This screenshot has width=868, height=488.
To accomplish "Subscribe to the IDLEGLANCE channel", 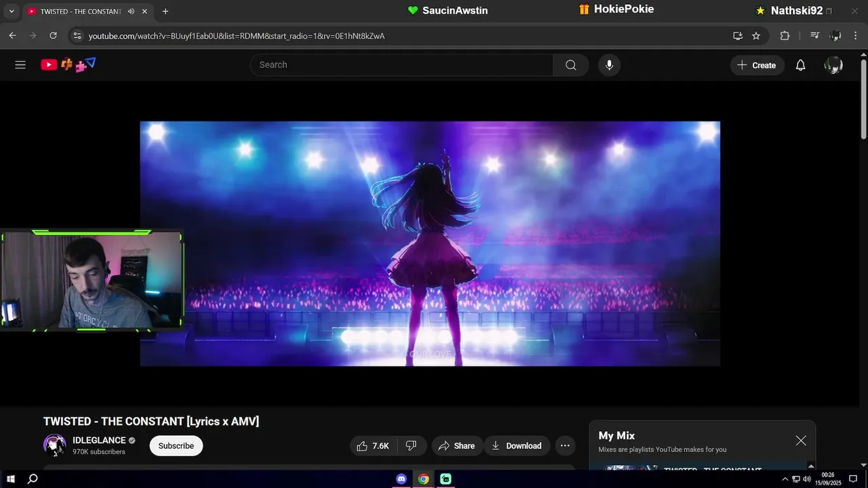I will 176,446.
